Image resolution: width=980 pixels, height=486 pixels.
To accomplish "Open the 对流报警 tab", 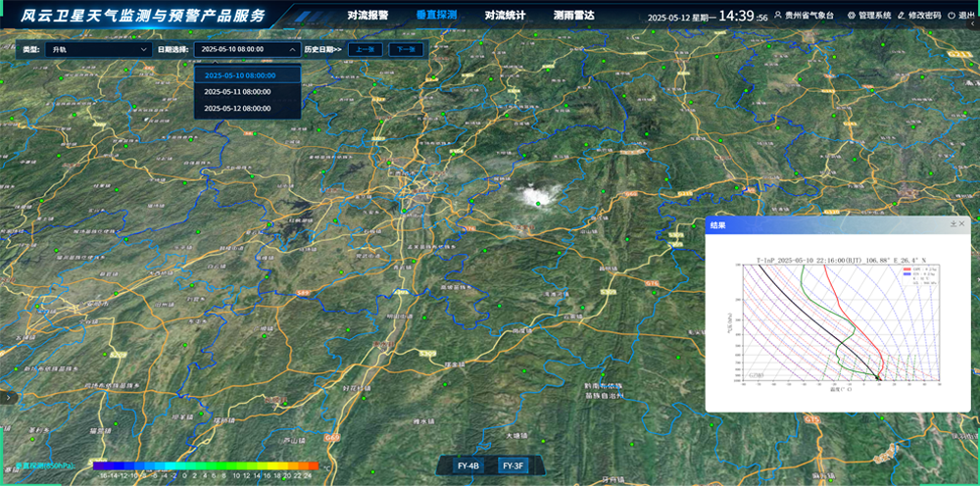I will click(367, 16).
